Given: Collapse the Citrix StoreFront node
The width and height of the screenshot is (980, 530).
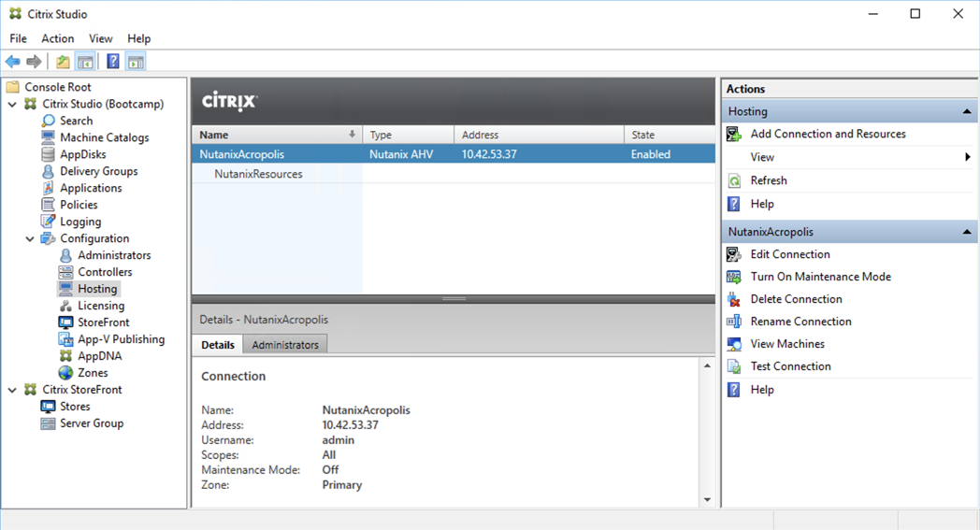Looking at the screenshot, I should pyautogui.click(x=12, y=390).
